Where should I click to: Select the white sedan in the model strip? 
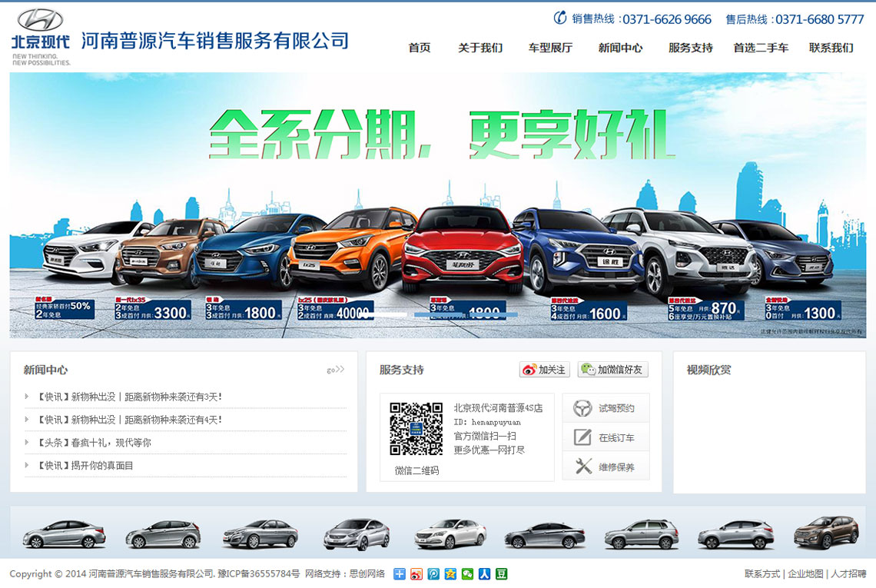click(x=450, y=533)
